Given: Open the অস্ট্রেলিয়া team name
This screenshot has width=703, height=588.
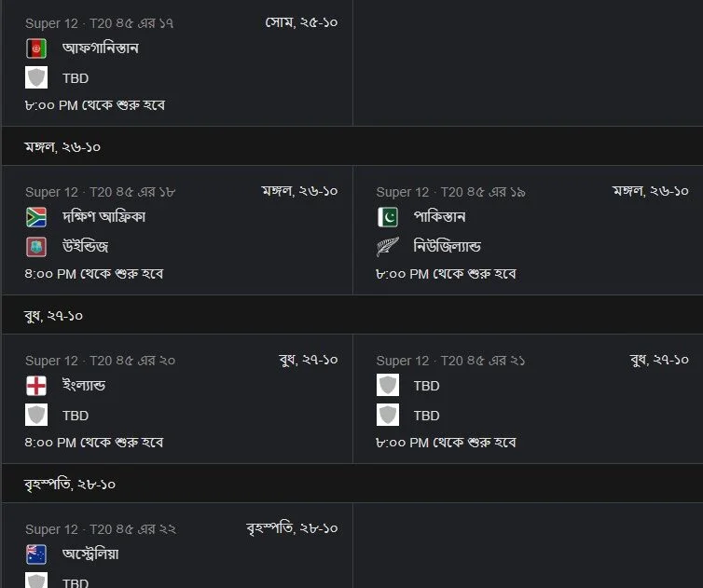Looking at the screenshot, I should click(x=90, y=554).
